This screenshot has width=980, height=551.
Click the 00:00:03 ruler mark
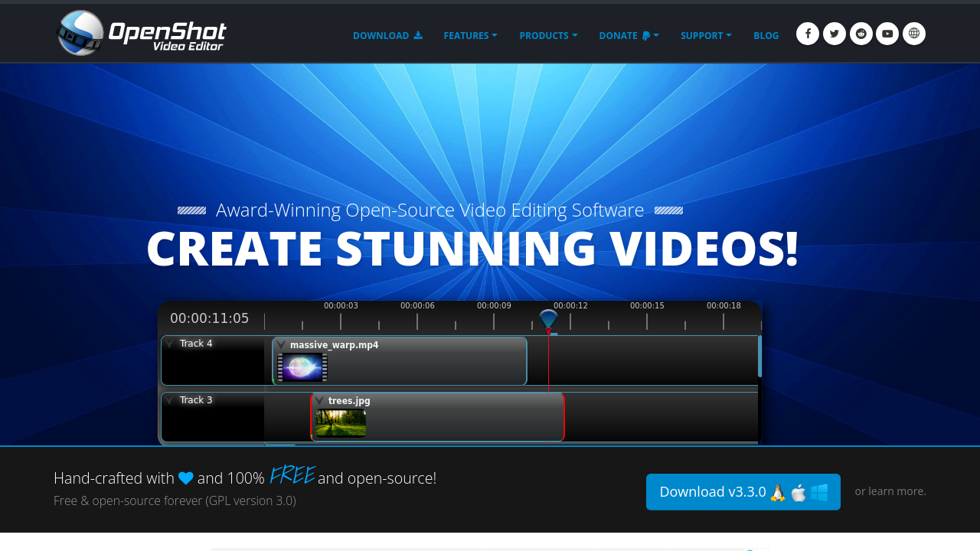[341, 306]
